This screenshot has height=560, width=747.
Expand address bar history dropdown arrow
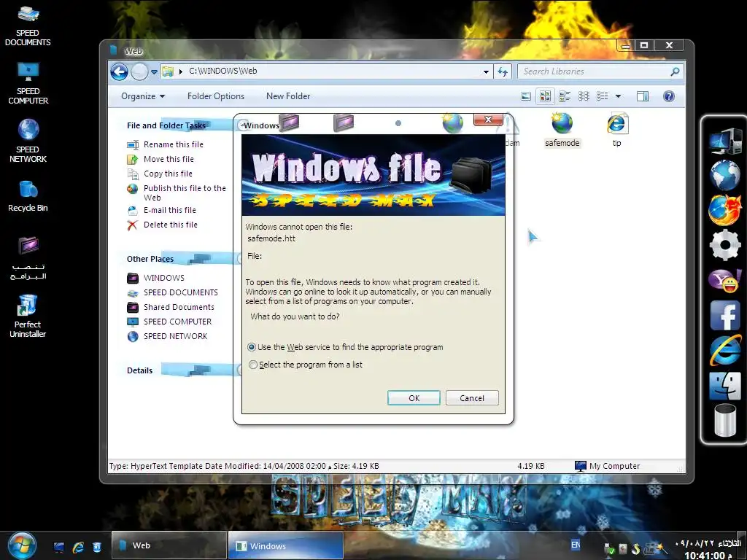(486, 72)
